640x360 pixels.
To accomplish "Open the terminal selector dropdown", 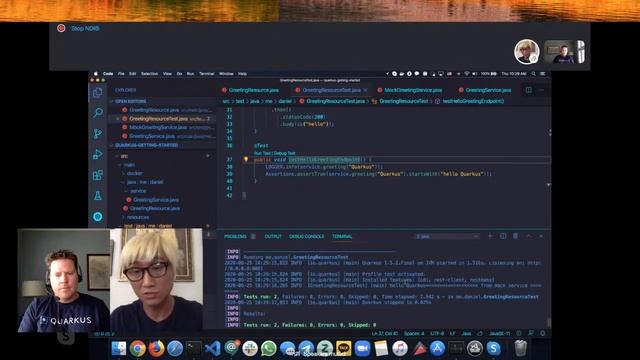I will (x=447, y=236).
